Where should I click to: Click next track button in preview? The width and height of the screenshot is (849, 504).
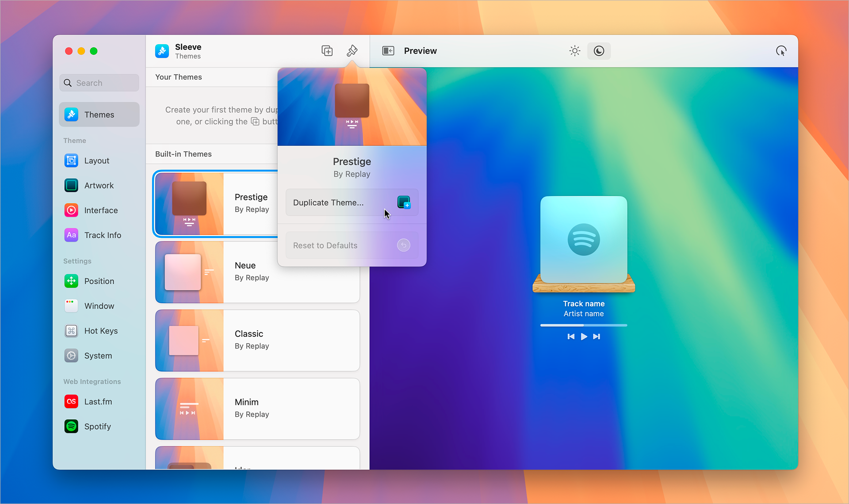click(597, 336)
